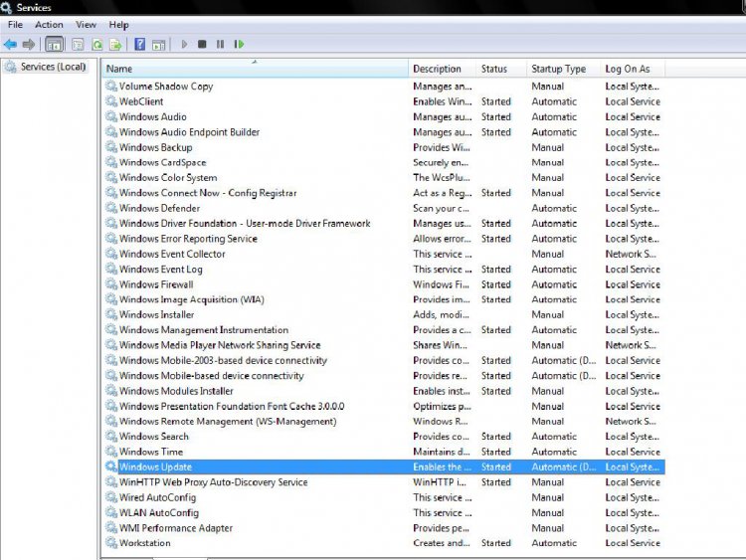This screenshot has width=746, height=560.
Task: Click gear icon beside Windows Defender
Action: coord(111,208)
